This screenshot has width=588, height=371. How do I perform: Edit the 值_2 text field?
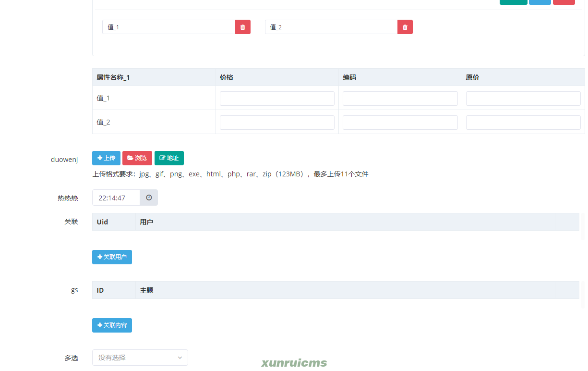[331, 27]
